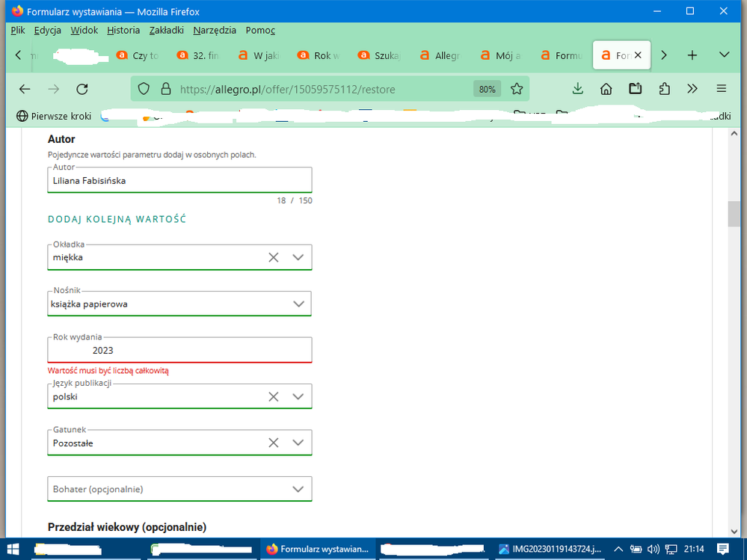Expand the Nośnik dropdown
This screenshot has width=747, height=560.
[x=298, y=304]
